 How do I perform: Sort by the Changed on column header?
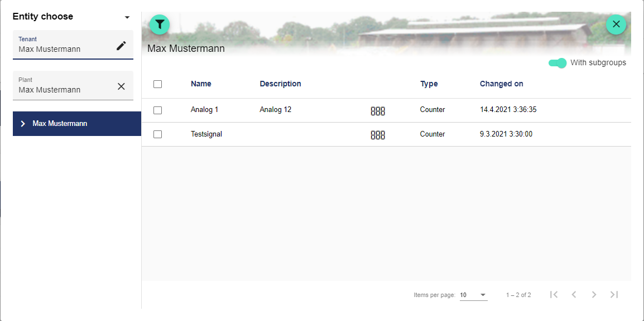[x=501, y=84]
